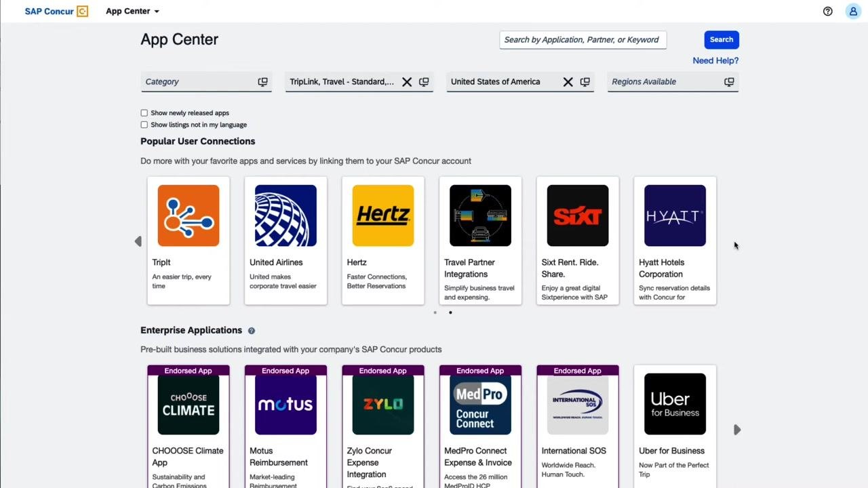
Task: Open the TripIt app logo
Action: [189, 216]
